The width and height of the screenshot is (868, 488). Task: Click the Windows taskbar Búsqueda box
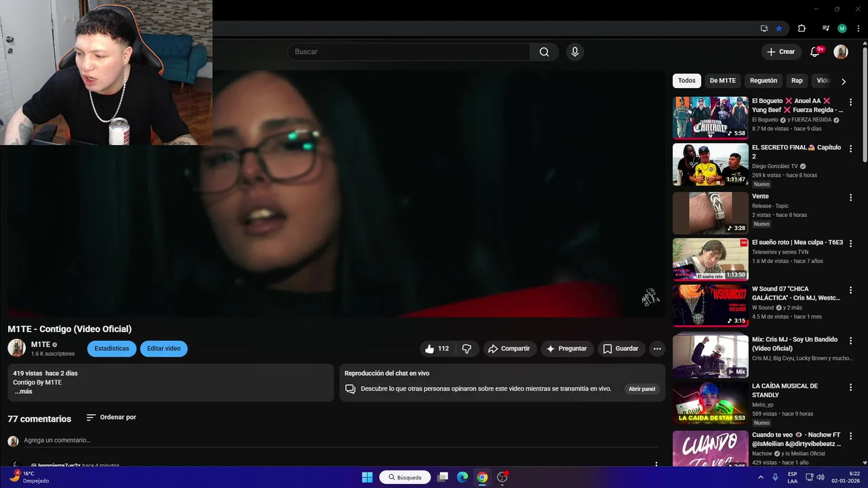point(405,477)
